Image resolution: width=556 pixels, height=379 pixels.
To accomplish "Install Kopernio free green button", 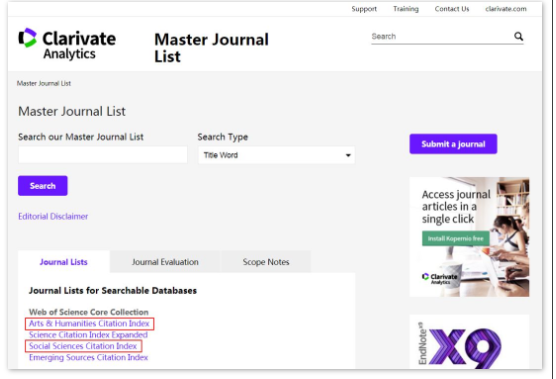I will 456,239.
